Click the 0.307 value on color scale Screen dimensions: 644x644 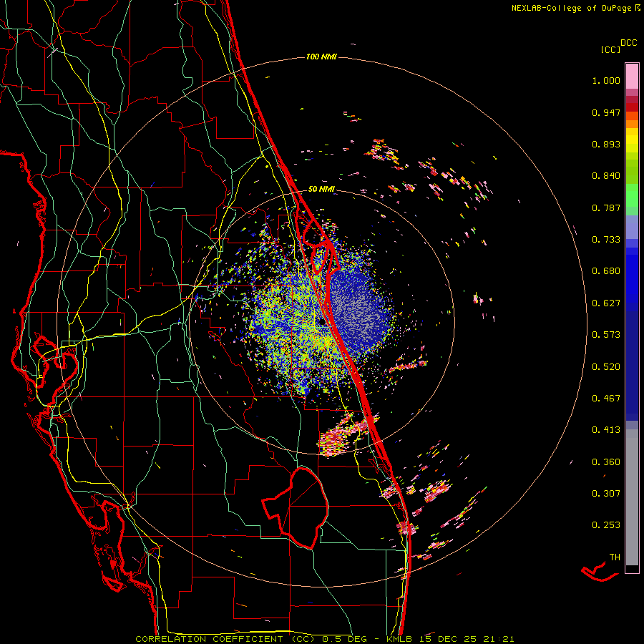click(x=606, y=494)
